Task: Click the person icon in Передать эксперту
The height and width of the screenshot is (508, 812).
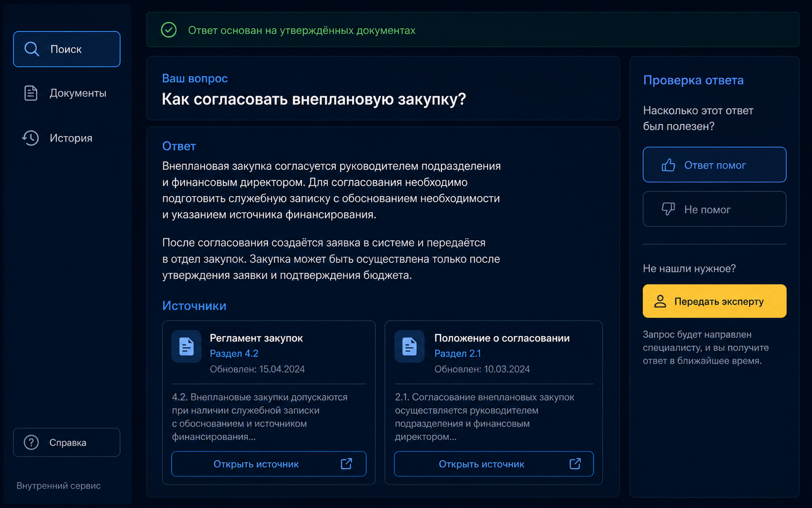Action: [x=660, y=301]
